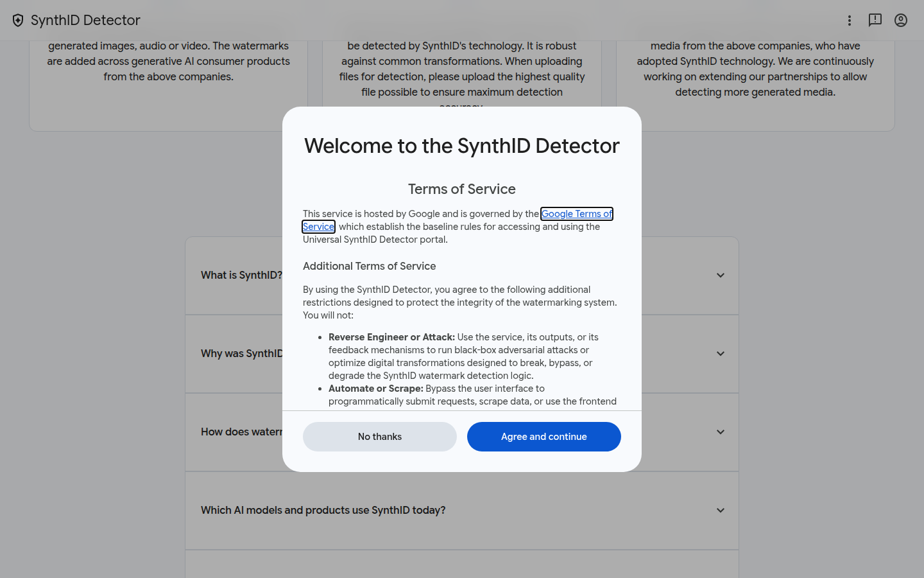Screen dimensions: 924x578
Task: Open the three-dot more options menu
Action: click(850, 21)
